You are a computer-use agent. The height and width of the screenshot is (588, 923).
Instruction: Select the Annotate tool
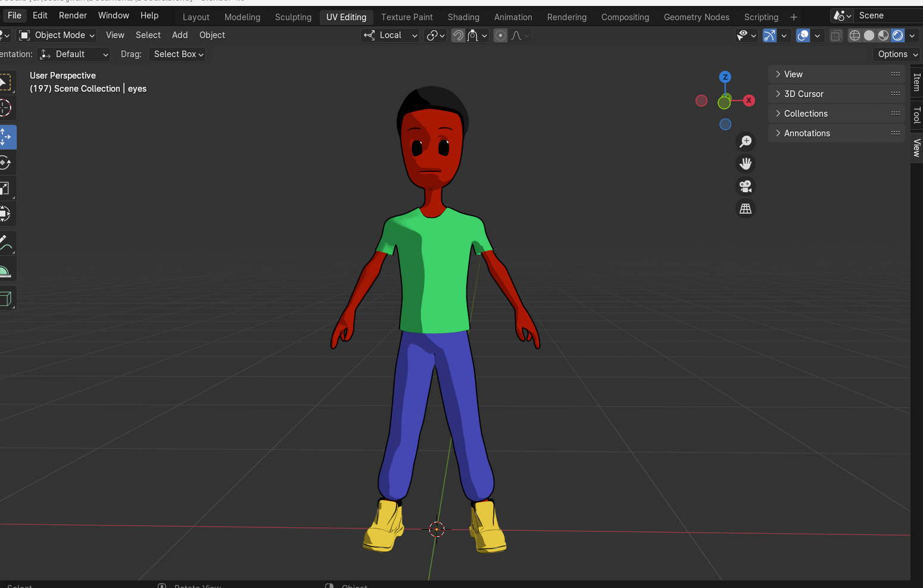coord(5,243)
